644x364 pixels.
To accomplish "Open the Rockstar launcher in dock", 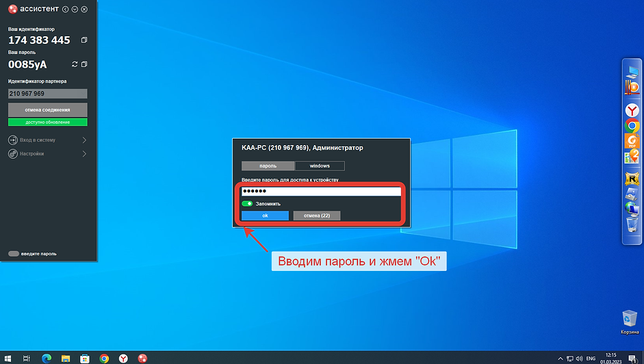I will pyautogui.click(x=632, y=179).
